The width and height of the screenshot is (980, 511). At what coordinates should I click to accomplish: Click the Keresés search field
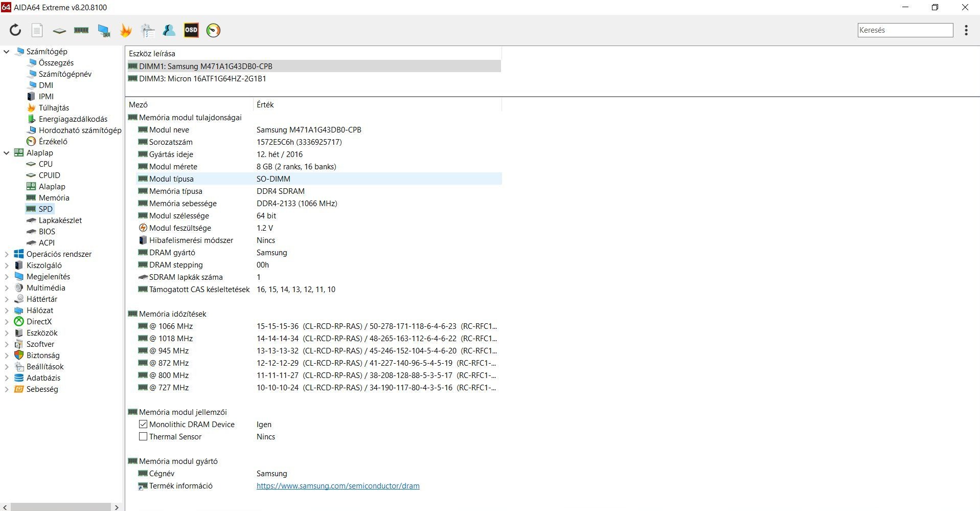905,30
